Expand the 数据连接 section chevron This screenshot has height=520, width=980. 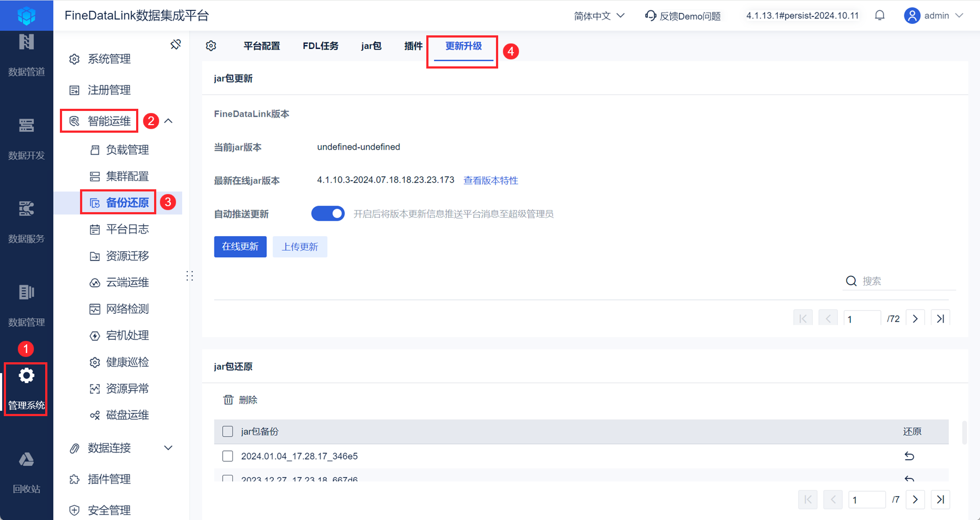[169, 448]
